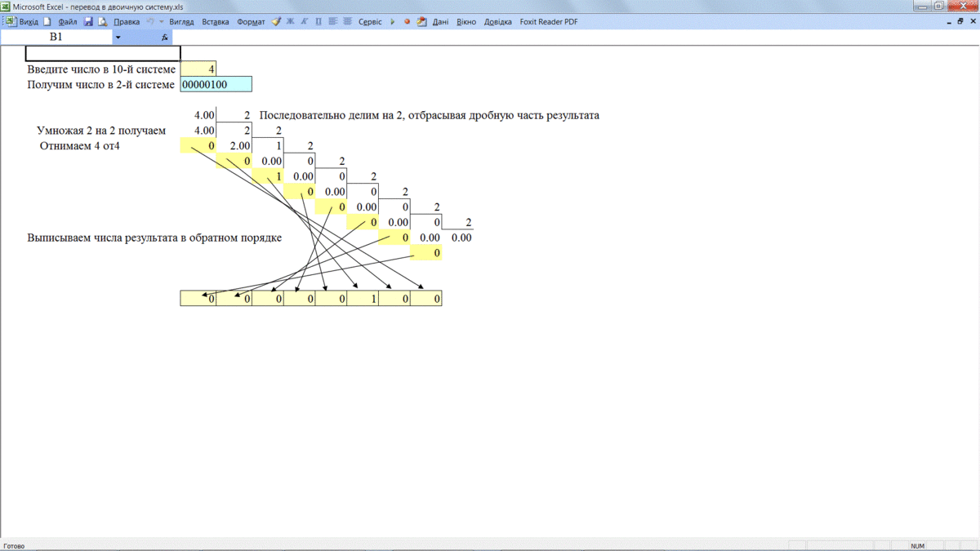This screenshot has width=980, height=551.
Task: Restore the workbook window inside Excel
Action: click(x=960, y=22)
